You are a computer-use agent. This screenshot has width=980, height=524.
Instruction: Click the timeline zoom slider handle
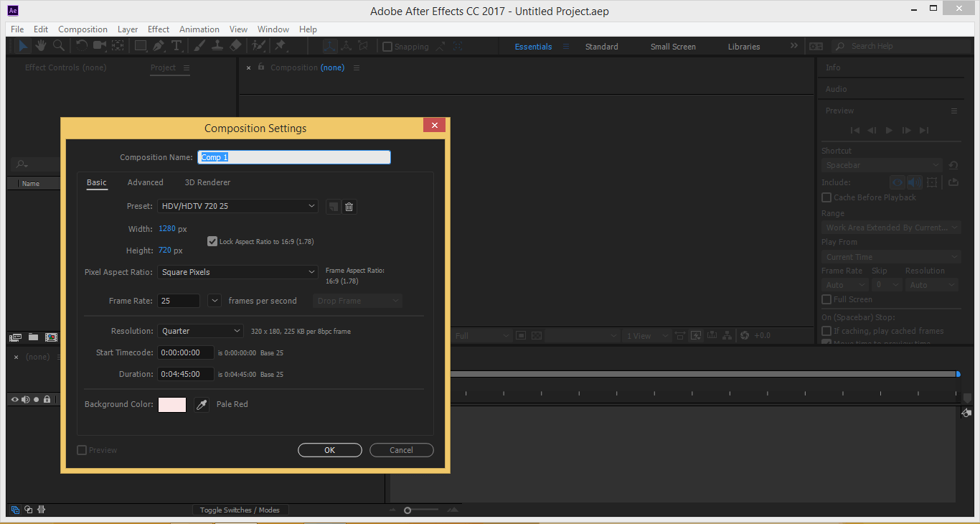pyautogui.click(x=407, y=510)
